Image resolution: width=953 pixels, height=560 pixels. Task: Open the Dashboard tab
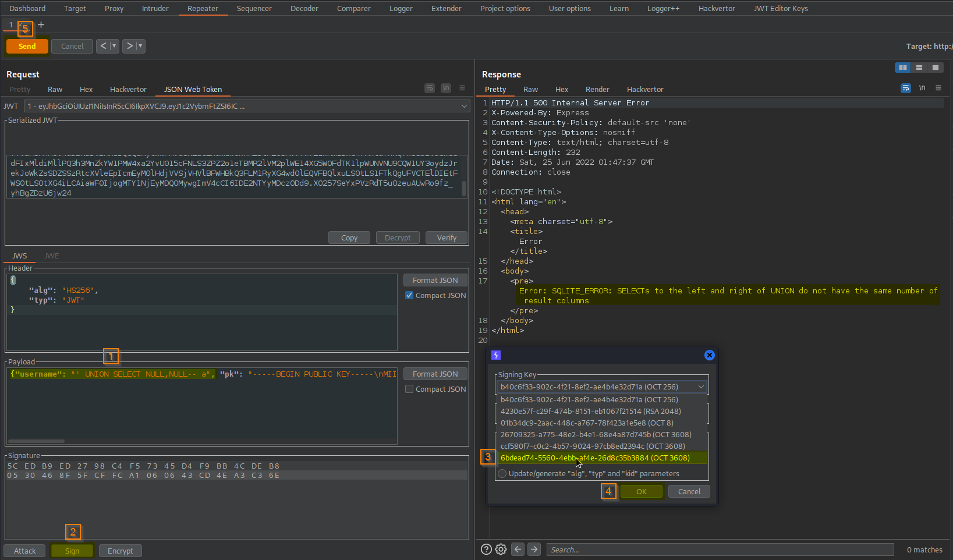click(27, 9)
